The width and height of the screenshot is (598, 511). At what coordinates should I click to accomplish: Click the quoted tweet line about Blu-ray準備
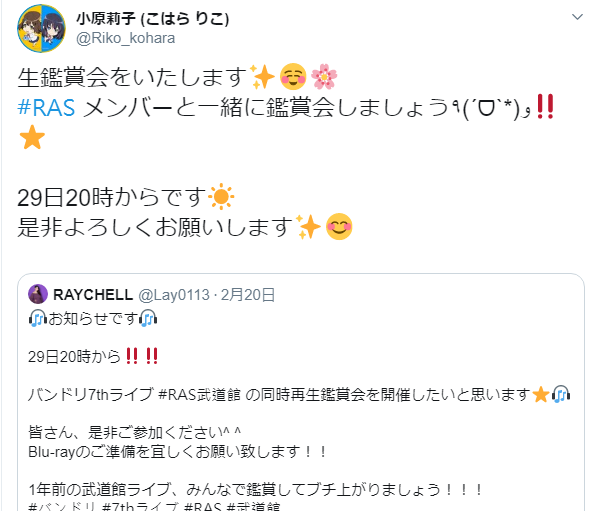coord(178,452)
